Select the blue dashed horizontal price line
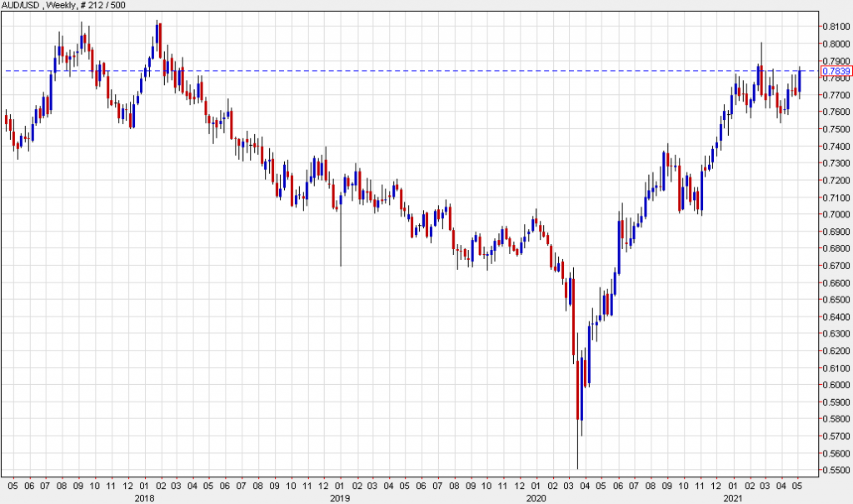The width and height of the screenshot is (853, 504). [417, 71]
